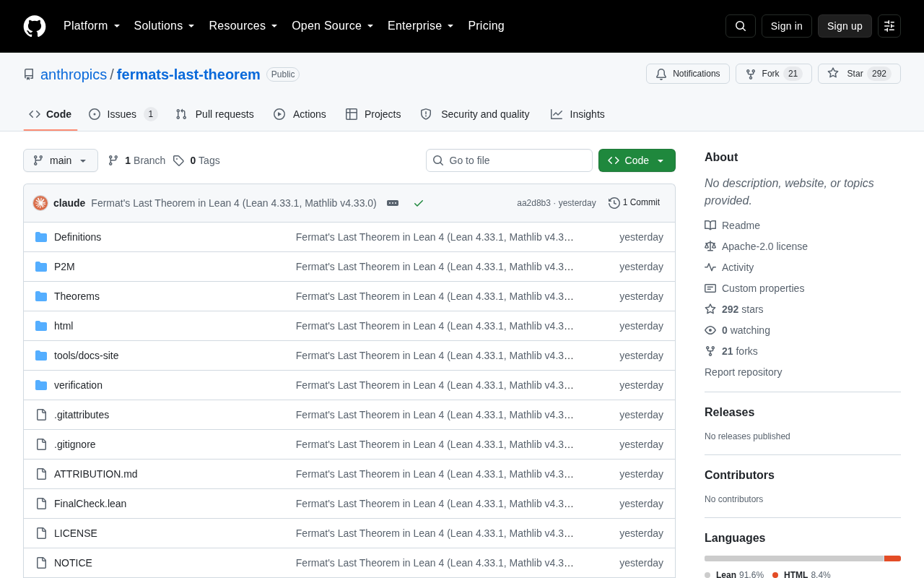Viewport: 924px width, 578px height.
Task: Expand commit message ellipsis icon
Action: tap(393, 203)
